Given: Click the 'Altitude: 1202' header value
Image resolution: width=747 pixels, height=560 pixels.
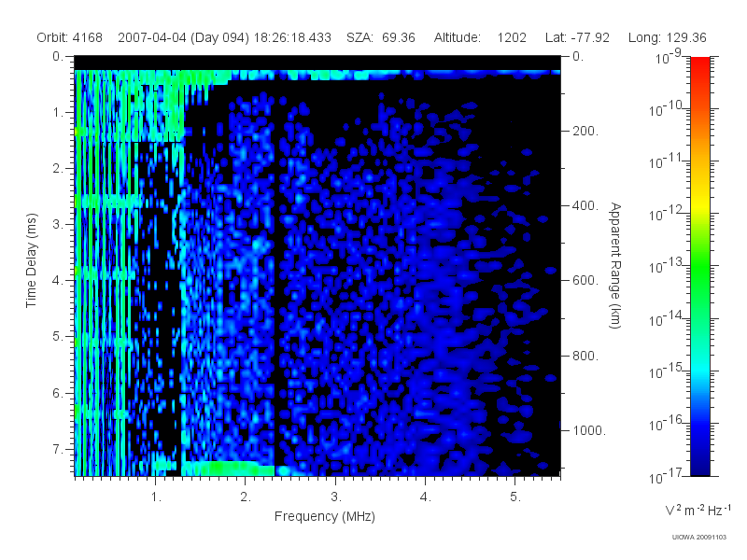Looking at the screenshot, I should point(480,37).
